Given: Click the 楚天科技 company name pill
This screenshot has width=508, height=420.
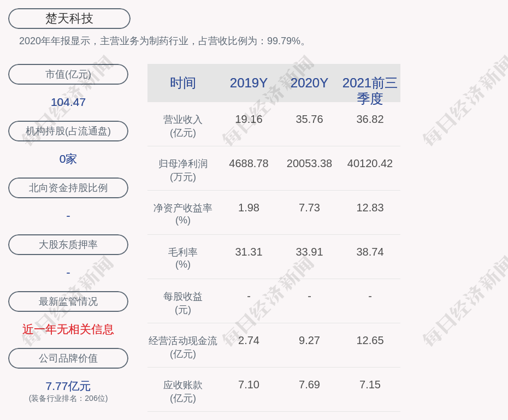Looking at the screenshot, I should coord(69,19).
